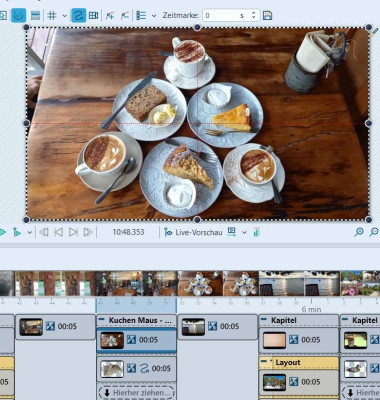Click the right-middle handle of selected image
The width and height of the screenshot is (380, 400).
(368, 123)
